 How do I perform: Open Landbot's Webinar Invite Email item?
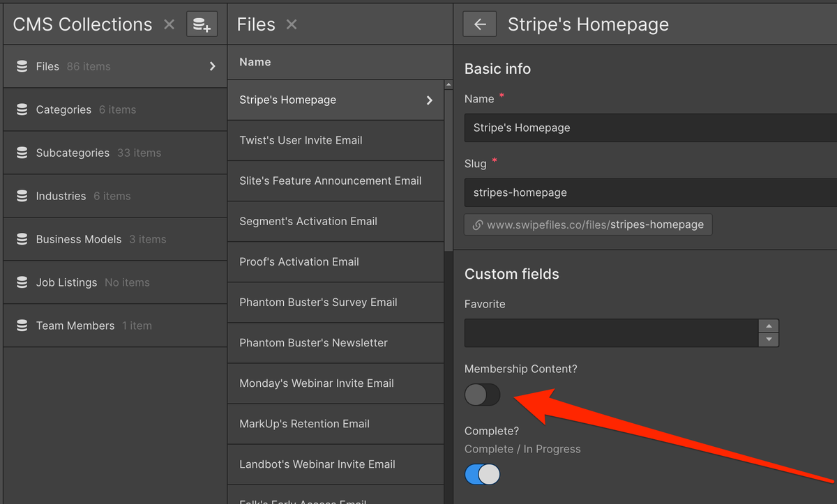pyautogui.click(x=335, y=464)
